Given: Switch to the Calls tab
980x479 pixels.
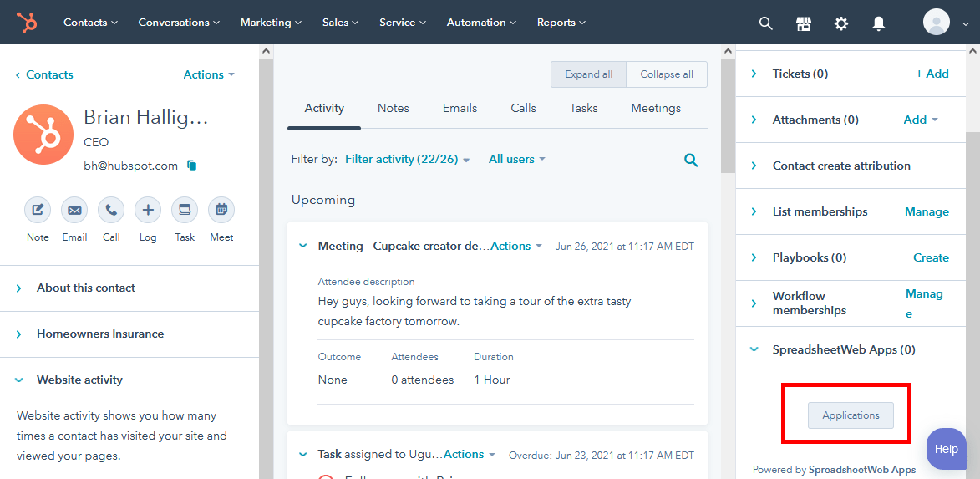Looking at the screenshot, I should (x=523, y=108).
